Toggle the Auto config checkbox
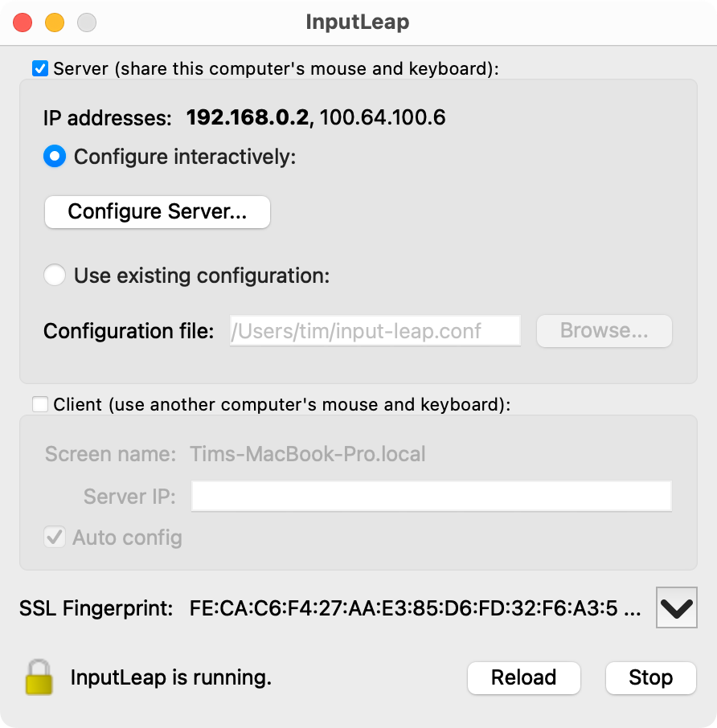 point(55,537)
